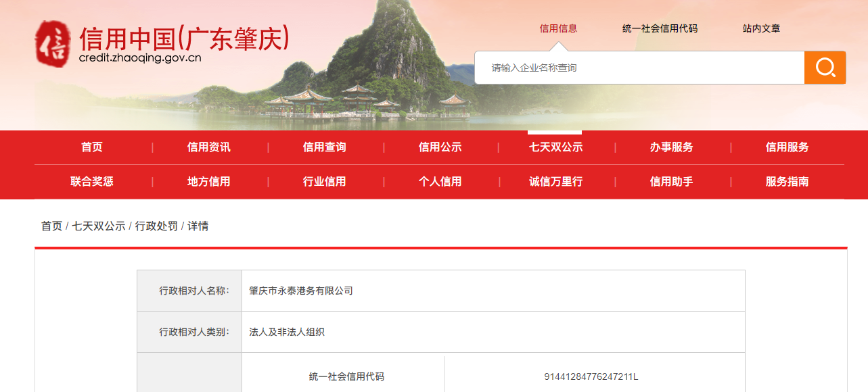Open the 信用公示 menu item
This screenshot has width=868, height=392.
tap(440, 147)
